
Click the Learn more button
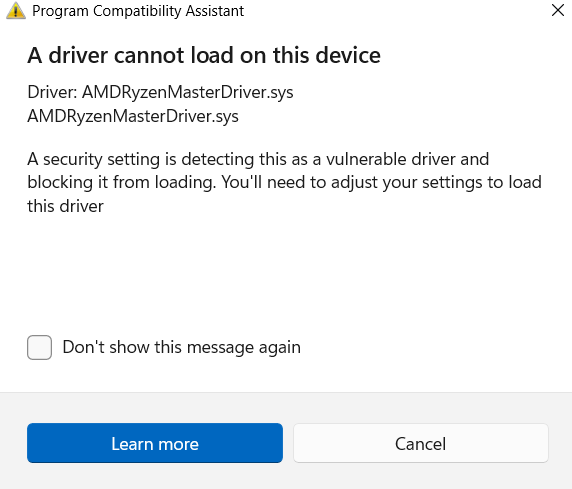(155, 443)
